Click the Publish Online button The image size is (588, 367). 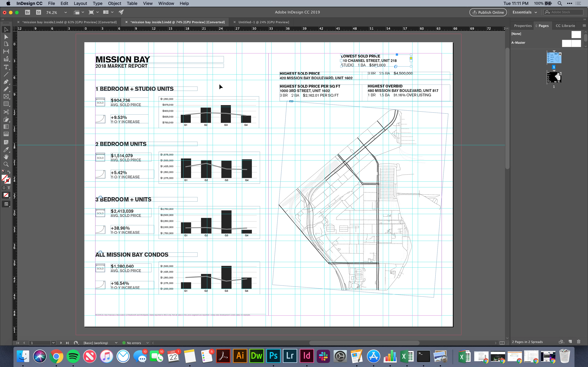point(488,12)
